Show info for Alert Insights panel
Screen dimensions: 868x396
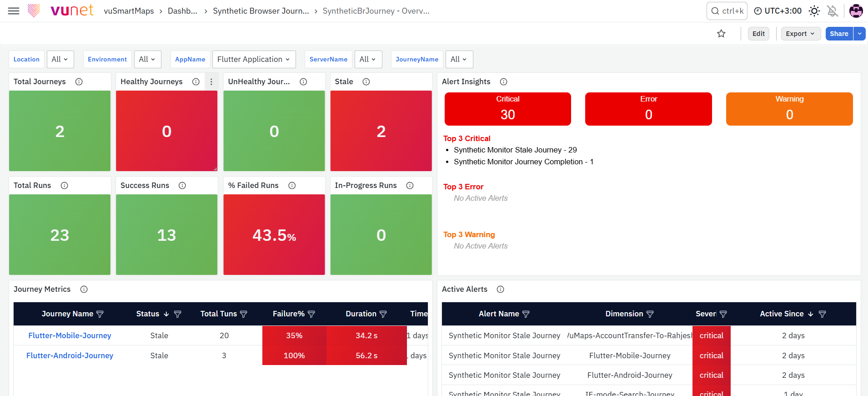coord(503,82)
